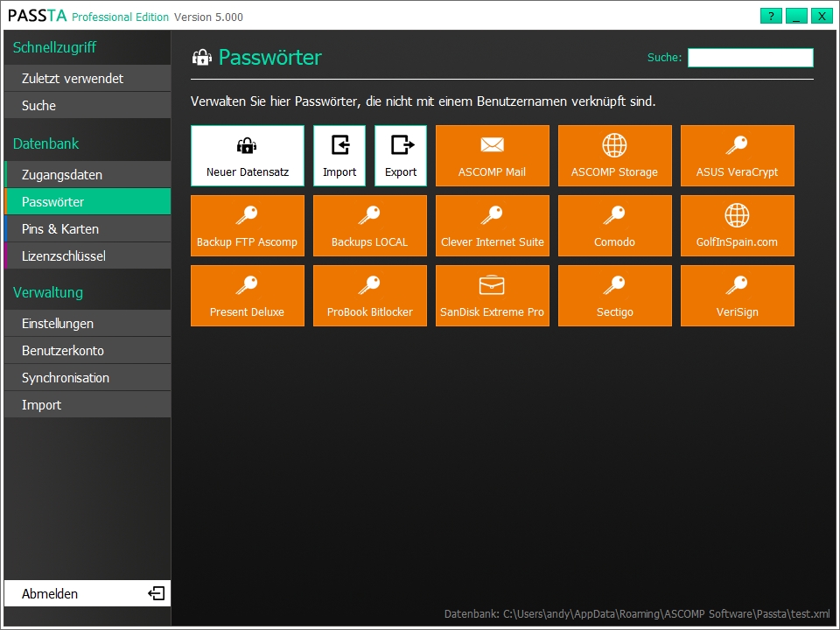Click the Import button tile

pos(339,156)
